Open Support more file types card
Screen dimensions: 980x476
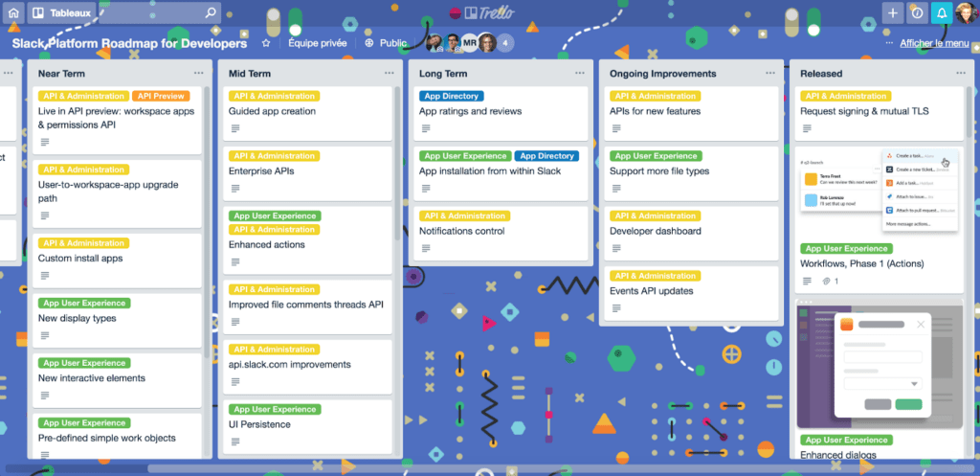691,173
